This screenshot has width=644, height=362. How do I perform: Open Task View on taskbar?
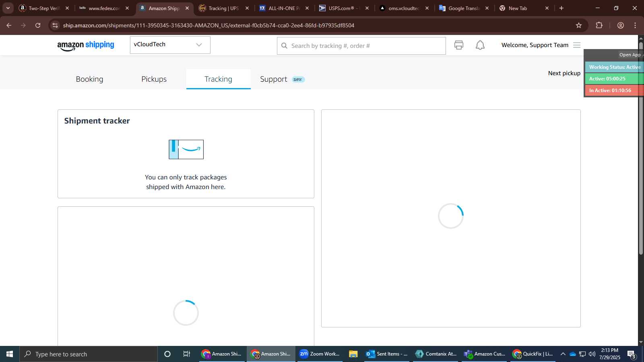(187, 354)
